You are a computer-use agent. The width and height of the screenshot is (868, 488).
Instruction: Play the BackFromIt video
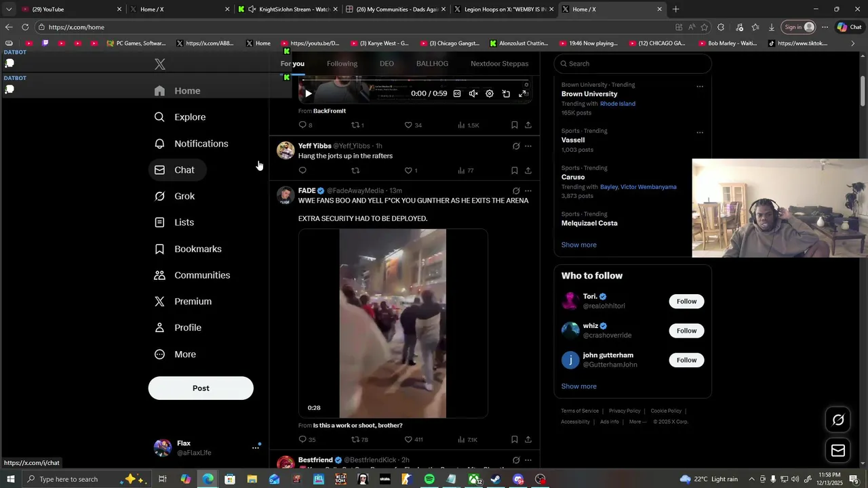pyautogui.click(x=308, y=94)
